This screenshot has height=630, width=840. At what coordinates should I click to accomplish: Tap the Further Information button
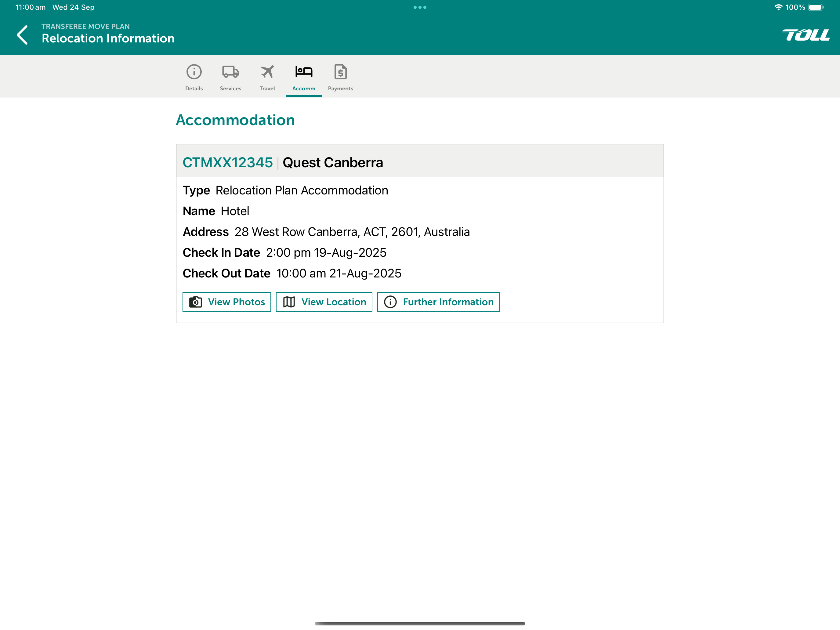point(439,302)
